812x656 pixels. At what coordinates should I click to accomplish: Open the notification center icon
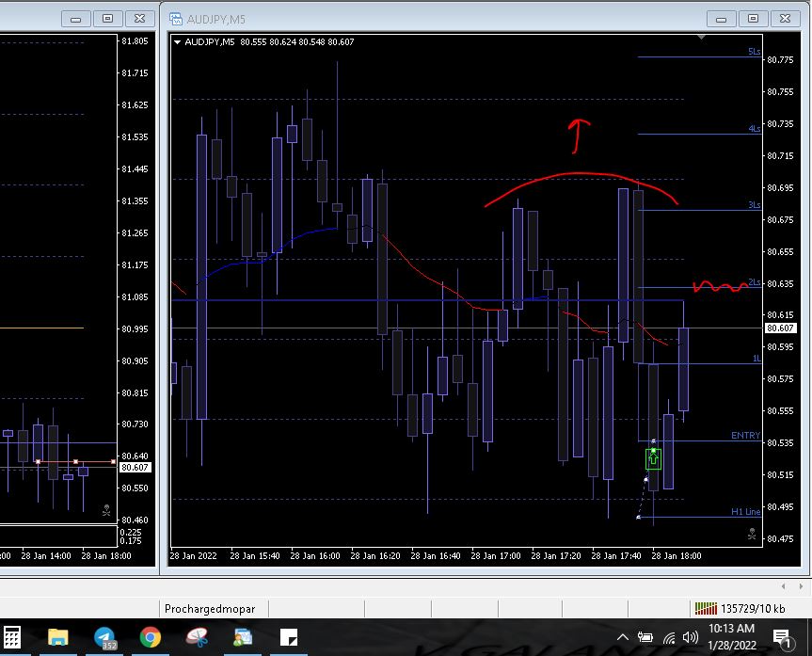click(781, 637)
